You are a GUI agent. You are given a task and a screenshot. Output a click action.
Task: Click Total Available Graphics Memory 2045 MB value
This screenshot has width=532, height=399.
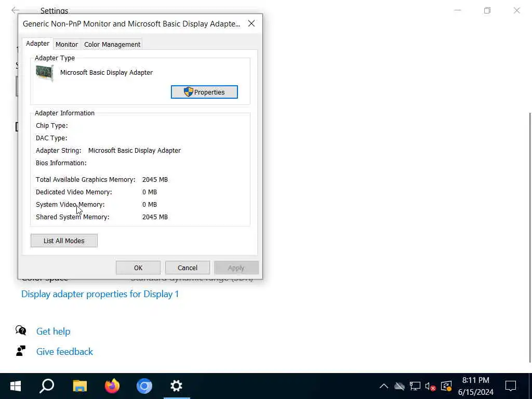click(x=155, y=179)
